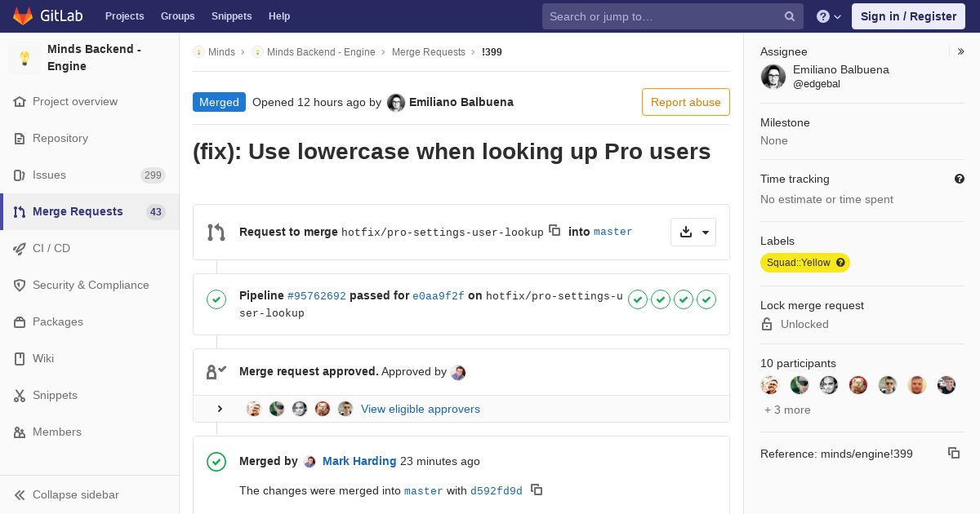
Task: Click the Squad::Yellow label badge
Action: point(805,263)
